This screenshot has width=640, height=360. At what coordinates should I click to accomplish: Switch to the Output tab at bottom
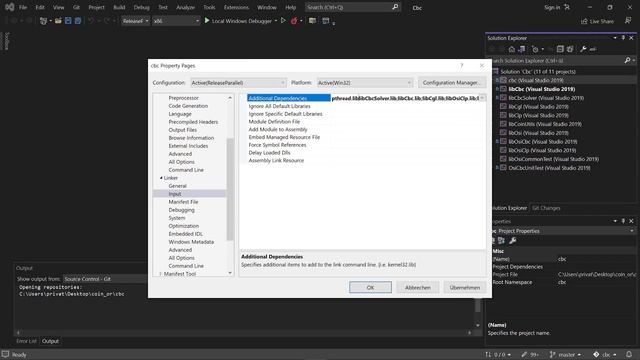50,341
